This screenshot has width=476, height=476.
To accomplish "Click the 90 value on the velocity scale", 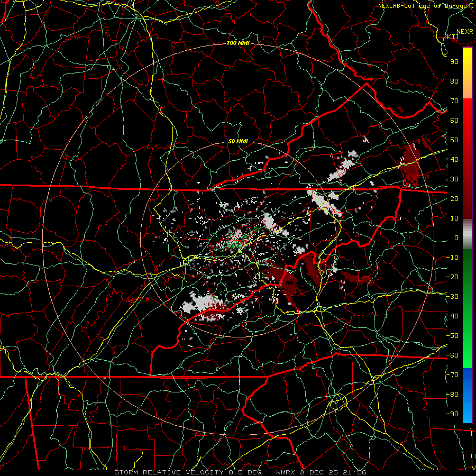I will pos(454,62).
